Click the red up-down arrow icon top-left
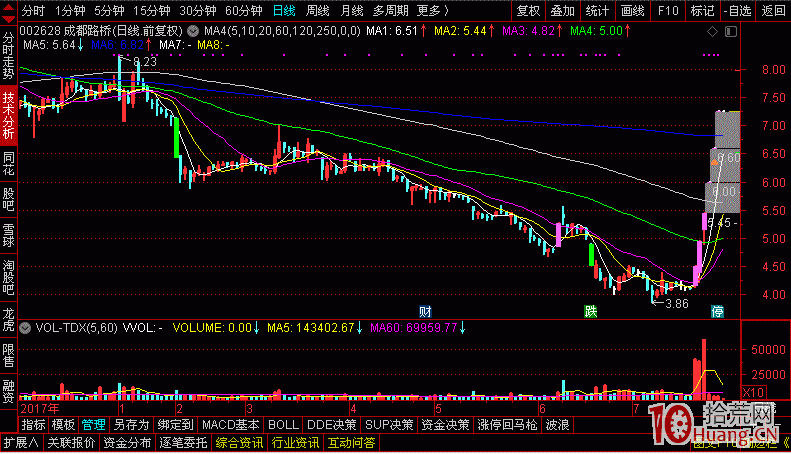This screenshot has height=454, width=791. point(8,12)
